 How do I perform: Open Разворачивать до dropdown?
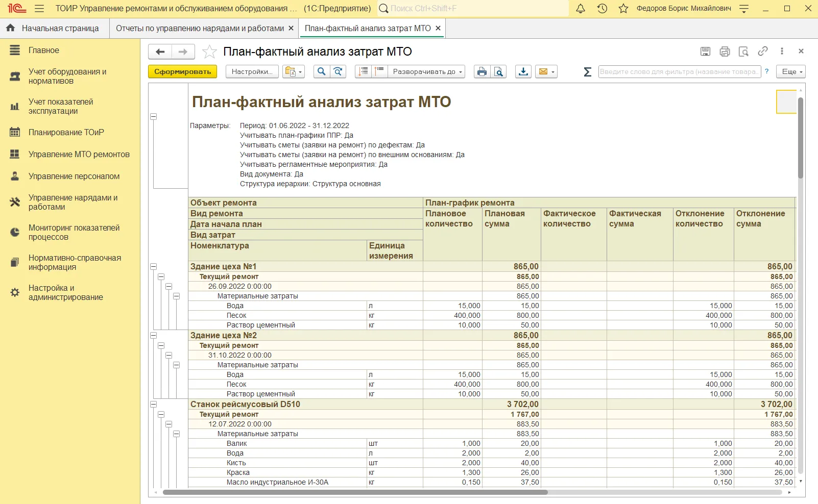pyautogui.click(x=426, y=71)
